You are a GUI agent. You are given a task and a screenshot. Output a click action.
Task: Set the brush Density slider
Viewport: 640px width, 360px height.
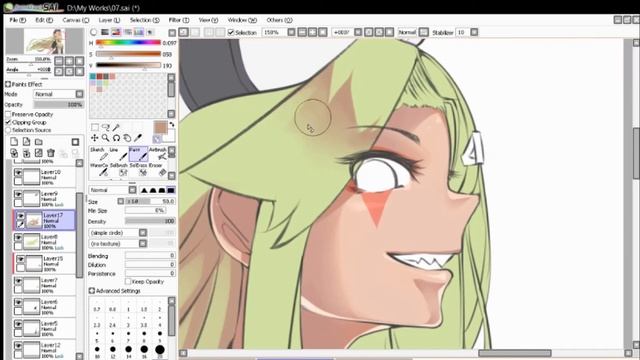click(x=150, y=221)
